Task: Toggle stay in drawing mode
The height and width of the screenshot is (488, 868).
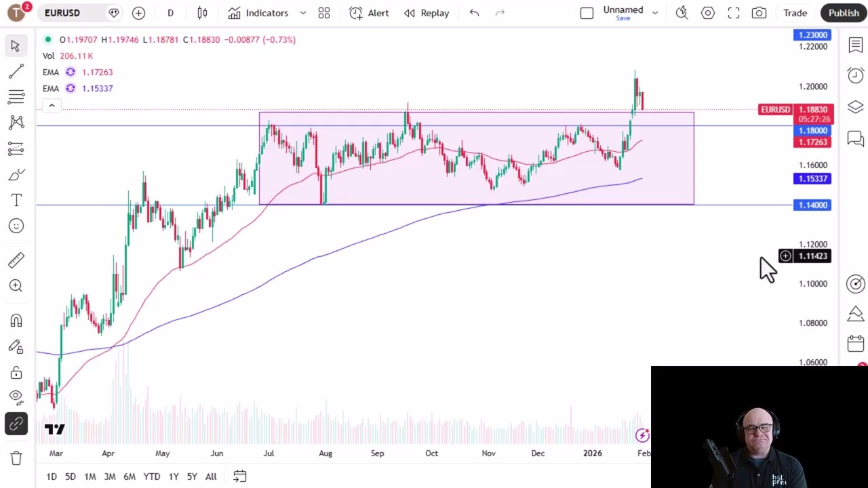Action: 16,347
